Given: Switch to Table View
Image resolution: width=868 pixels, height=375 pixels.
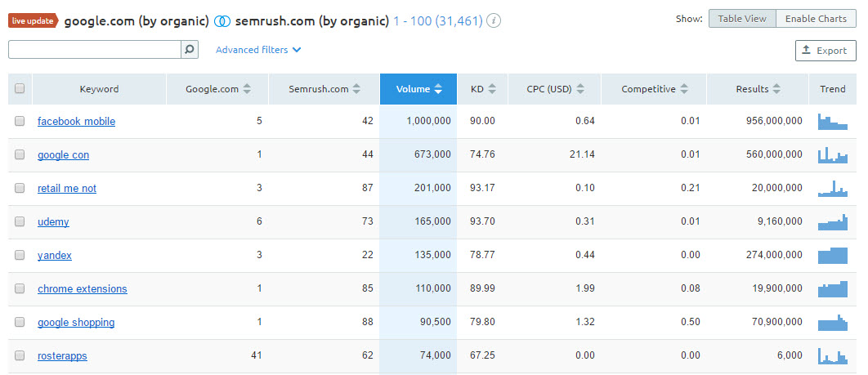Looking at the screenshot, I should click(x=742, y=19).
